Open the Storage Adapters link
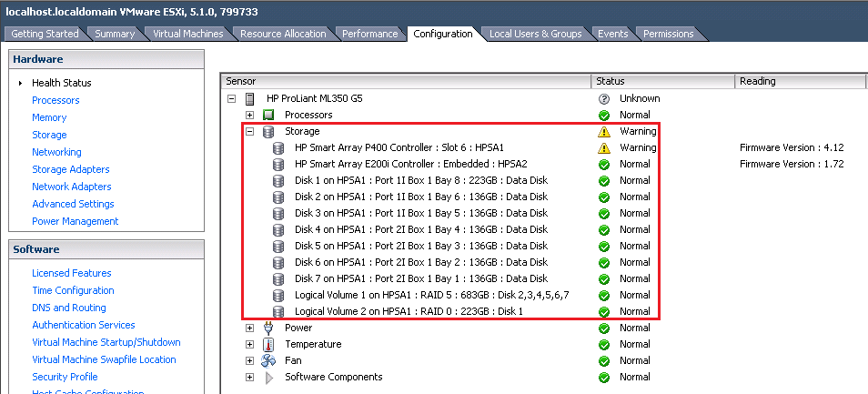 (70, 169)
